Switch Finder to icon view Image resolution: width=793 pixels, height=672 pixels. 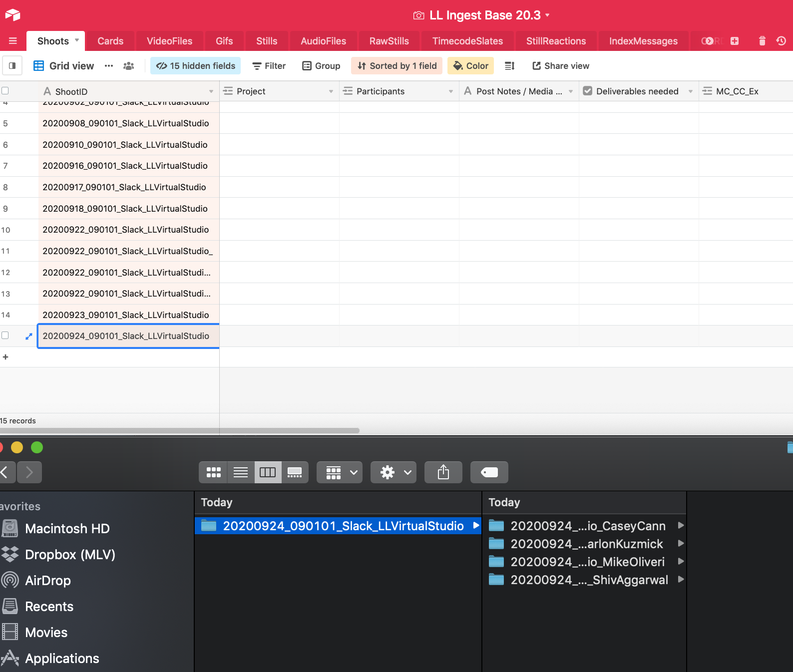tap(213, 472)
